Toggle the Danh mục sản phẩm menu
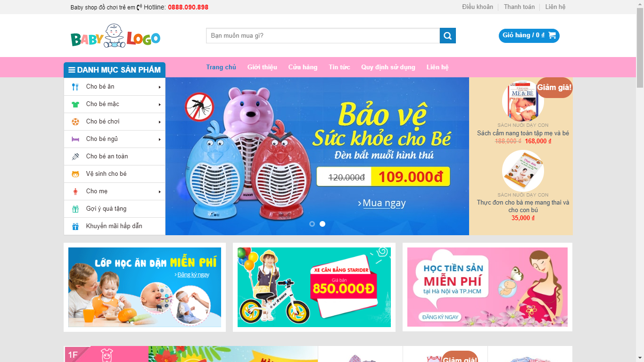Image resolution: width=644 pixels, height=362 pixels. [x=115, y=70]
